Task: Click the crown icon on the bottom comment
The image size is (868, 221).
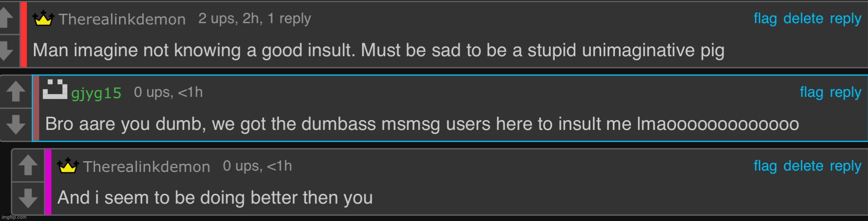Action: 68,166
